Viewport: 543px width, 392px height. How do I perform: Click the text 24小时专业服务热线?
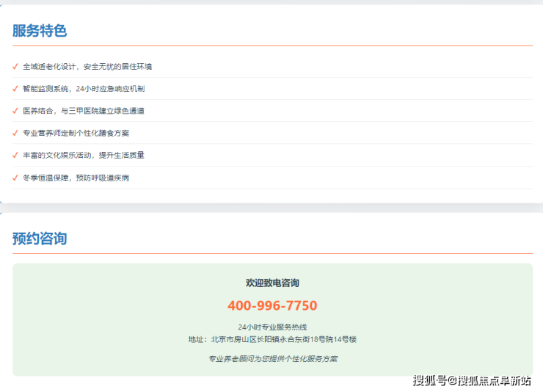pyautogui.click(x=272, y=327)
